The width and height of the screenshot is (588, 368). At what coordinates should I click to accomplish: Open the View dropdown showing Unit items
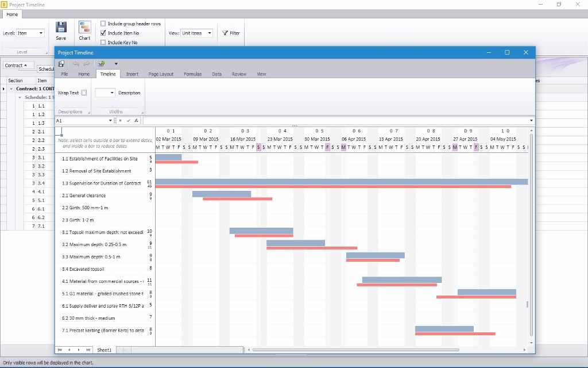tap(196, 33)
